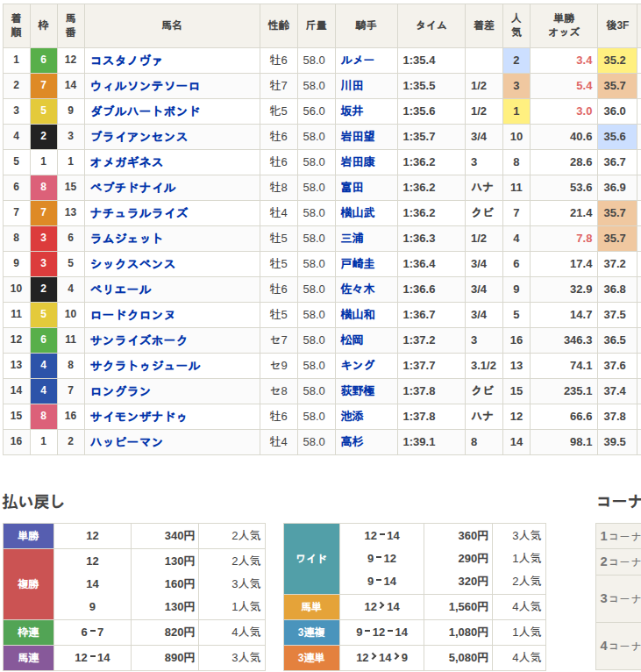Click the black frame 2 cell beside ブライアンセンス
Image resolution: width=641 pixels, height=672 pixels.
(44, 137)
